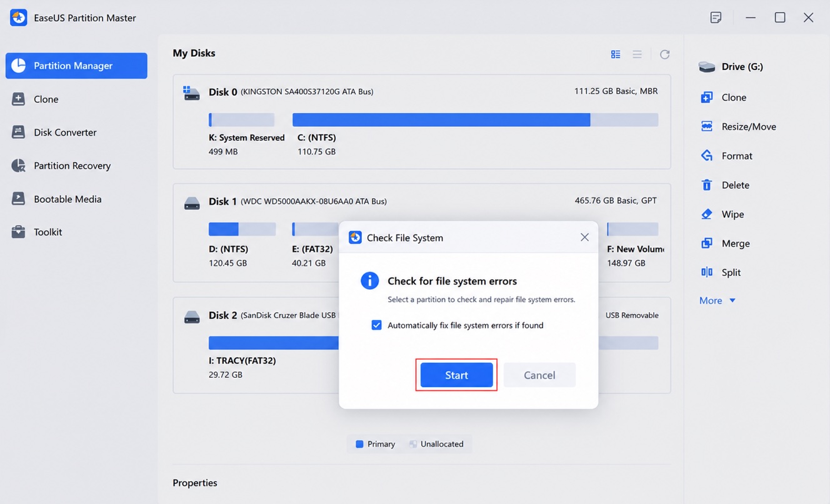Click the Disk 2 drive icon

pyautogui.click(x=192, y=317)
